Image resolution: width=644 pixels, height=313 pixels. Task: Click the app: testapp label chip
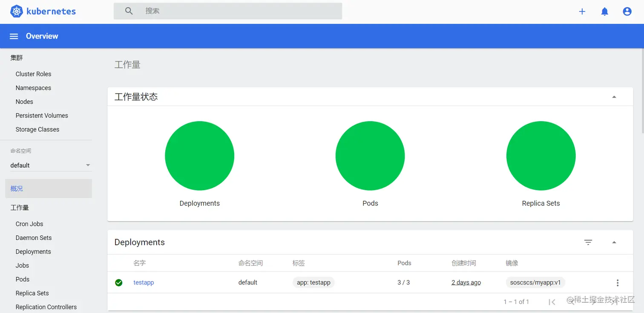click(313, 282)
